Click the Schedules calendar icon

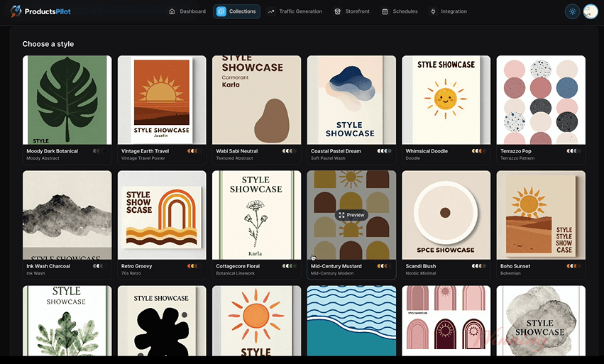coord(385,11)
